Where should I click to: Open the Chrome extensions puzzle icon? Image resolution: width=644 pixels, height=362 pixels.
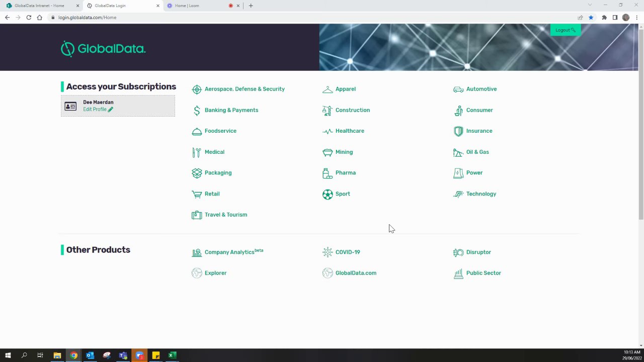(x=604, y=18)
